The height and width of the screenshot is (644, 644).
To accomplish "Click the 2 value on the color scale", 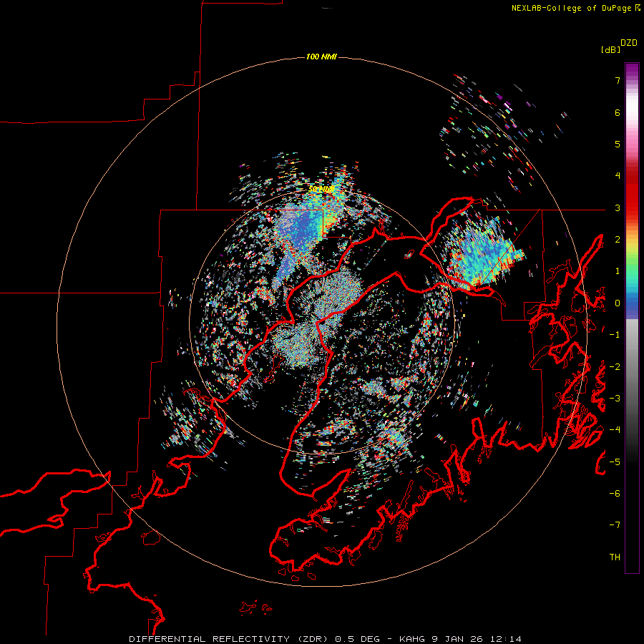I will point(618,240).
